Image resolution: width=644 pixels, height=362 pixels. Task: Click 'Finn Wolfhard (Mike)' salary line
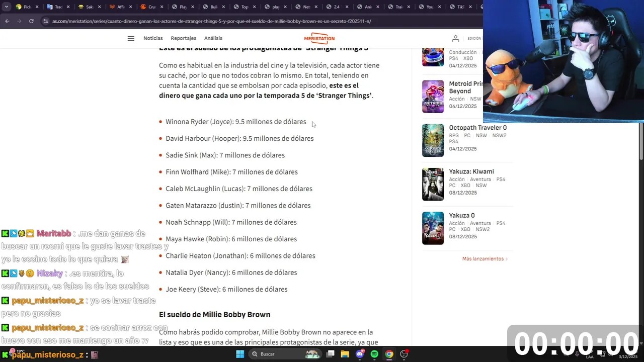pos(231,172)
